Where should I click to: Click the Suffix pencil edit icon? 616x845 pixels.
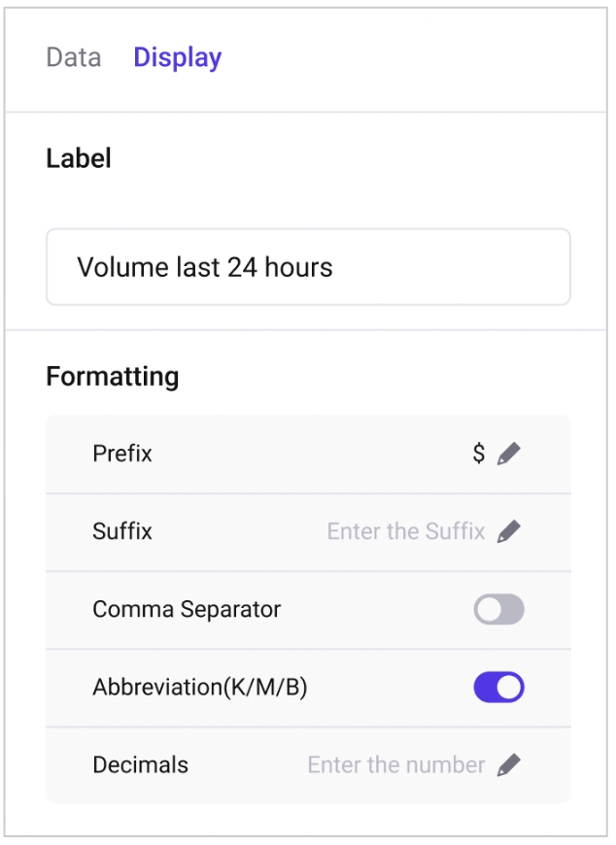pyautogui.click(x=508, y=531)
